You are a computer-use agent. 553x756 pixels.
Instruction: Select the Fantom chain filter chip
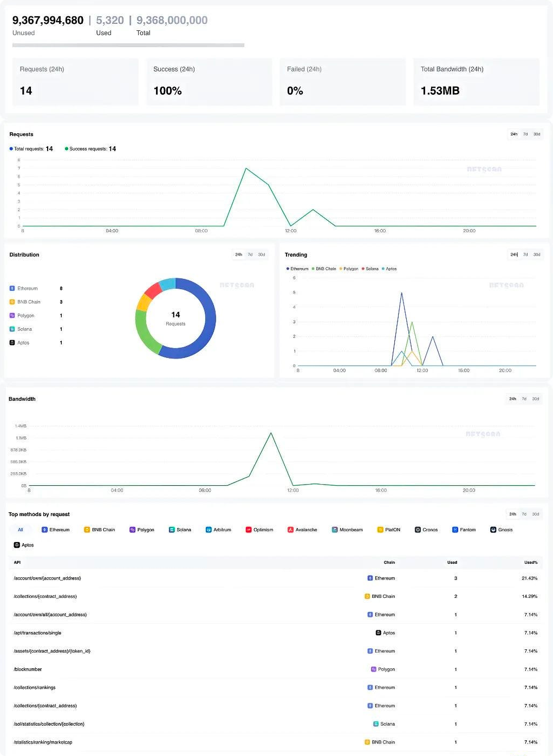click(464, 530)
